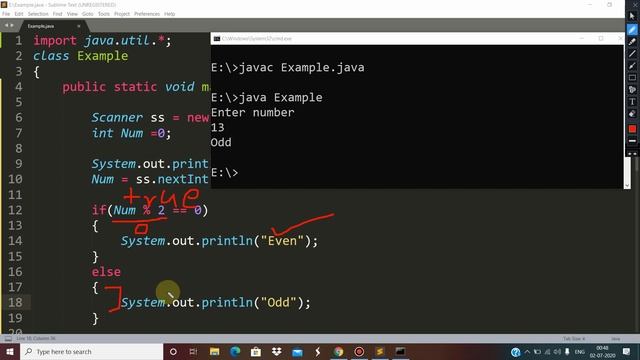Expand annotation toolbar with double-arrow button
The height and width of the screenshot is (360, 640).
click(632, 153)
